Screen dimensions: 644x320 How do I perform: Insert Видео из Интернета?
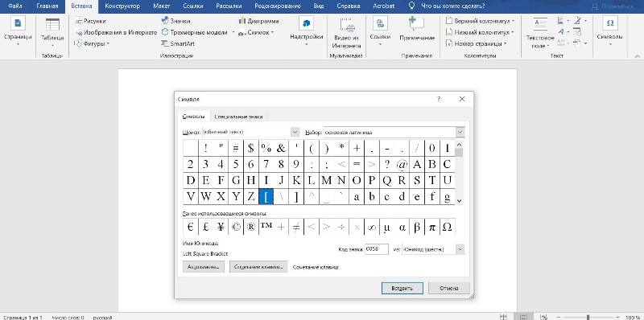pyautogui.click(x=346, y=33)
